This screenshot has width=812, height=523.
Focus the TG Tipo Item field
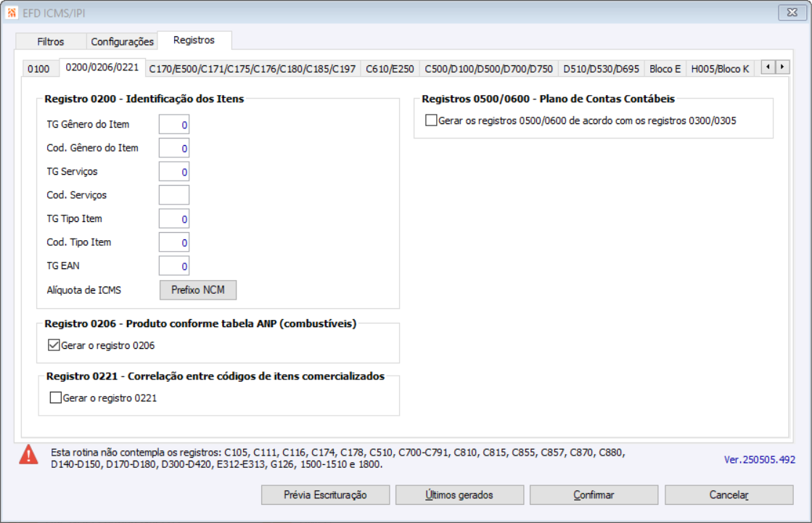tap(174, 219)
